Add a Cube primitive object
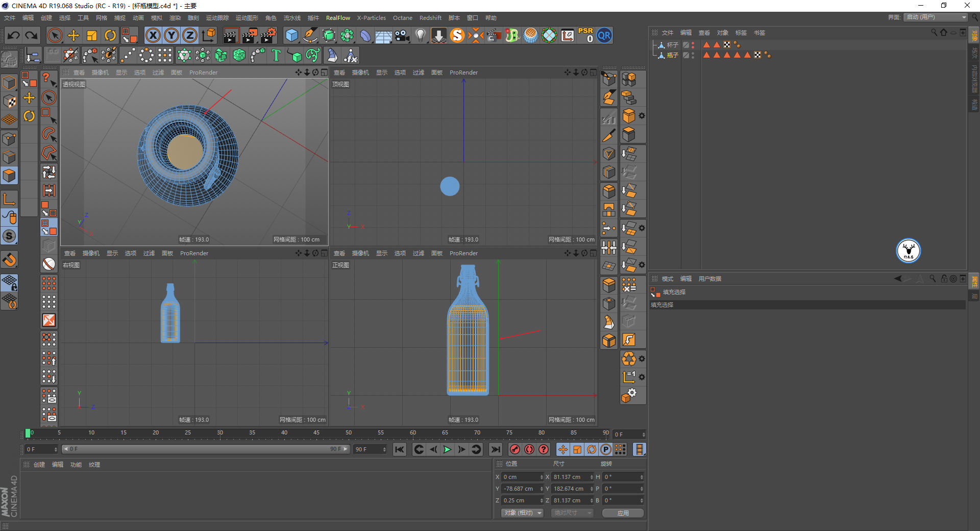980x531 pixels. [x=291, y=35]
